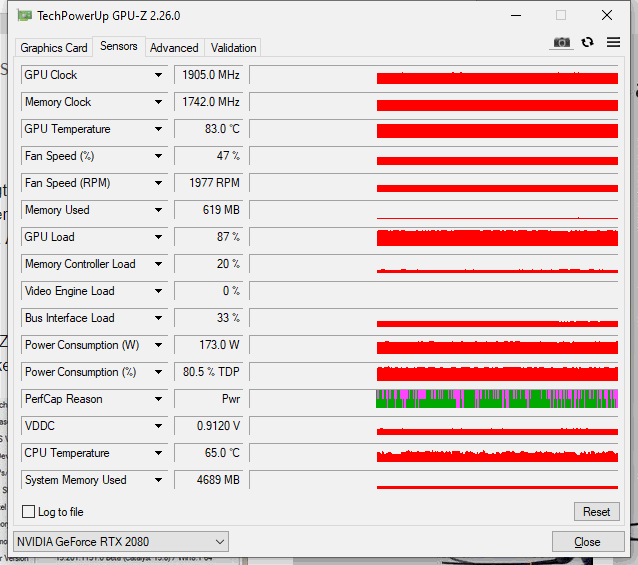Open the Fan Speed (%) sensor dropdown
The height and width of the screenshot is (565, 638).
click(x=158, y=156)
